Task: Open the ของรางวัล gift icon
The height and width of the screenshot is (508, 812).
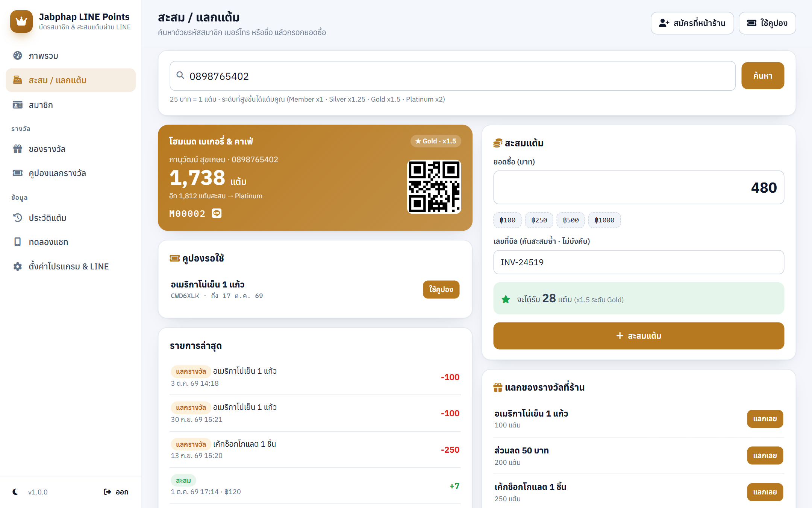Action: pos(18,149)
